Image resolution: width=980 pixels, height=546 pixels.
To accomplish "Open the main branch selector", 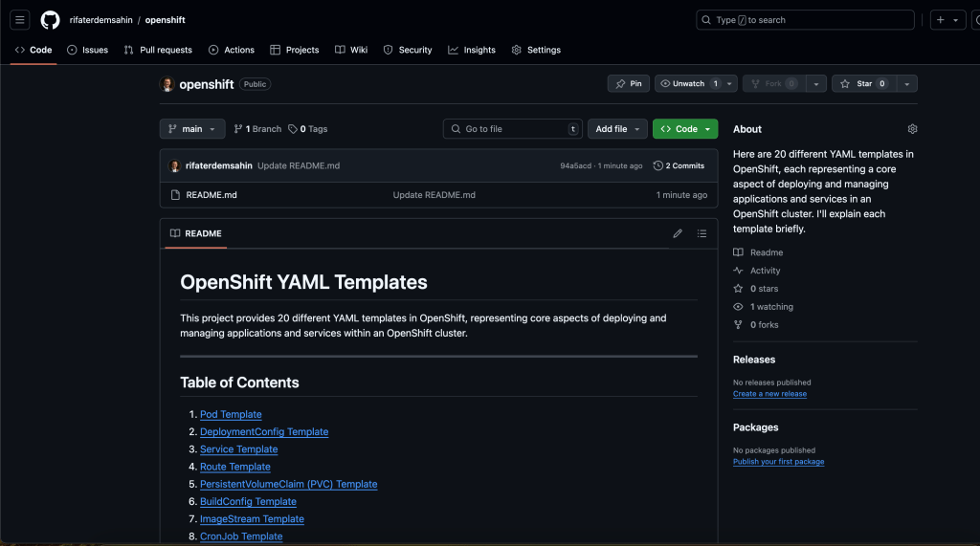I will [191, 129].
